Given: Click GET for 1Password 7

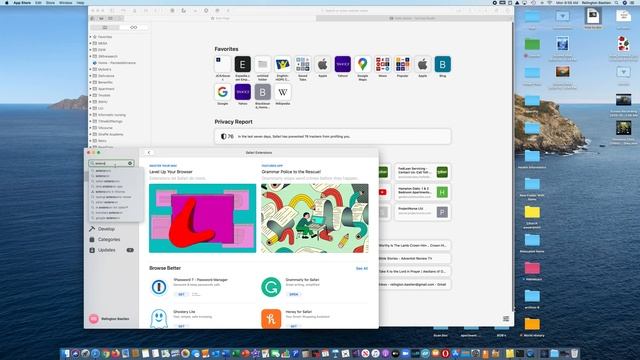Looking at the screenshot, I should pos(181,294).
